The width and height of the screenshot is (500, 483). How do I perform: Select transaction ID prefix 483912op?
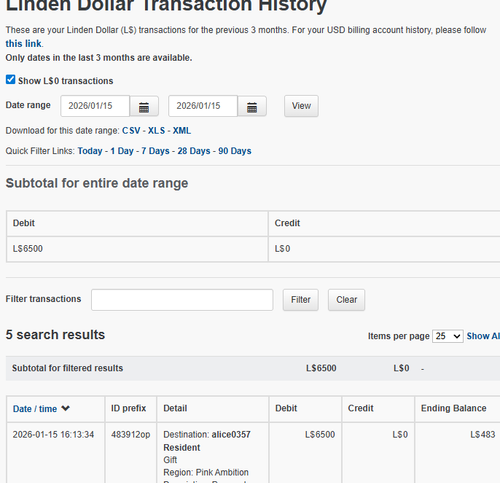pyautogui.click(x=131, y=435)
